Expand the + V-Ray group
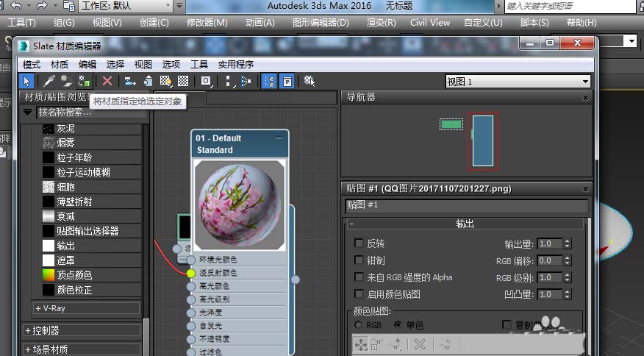This screenshot has width=644, height=356. pos(86,308)
